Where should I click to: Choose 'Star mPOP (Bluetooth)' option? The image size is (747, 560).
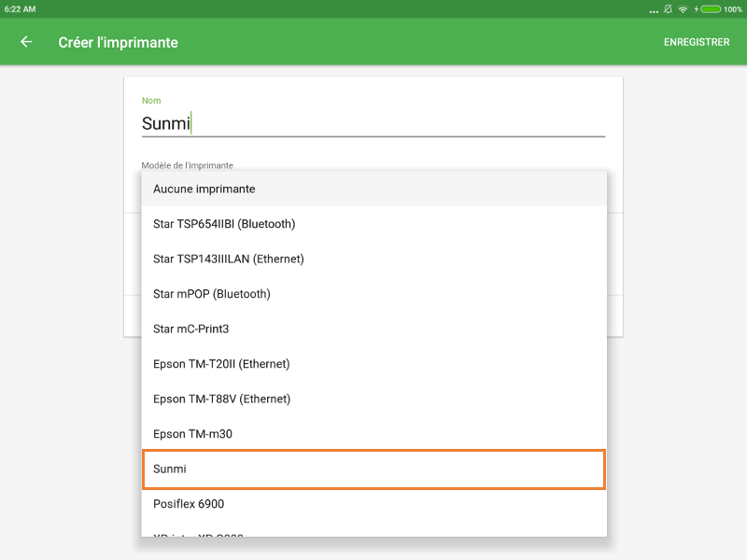point(373,294)
